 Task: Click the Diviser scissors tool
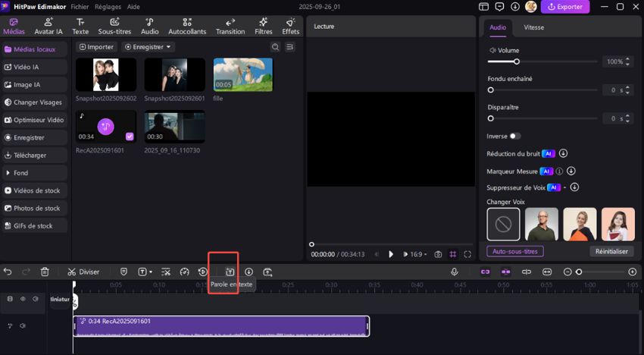[83, 272]
